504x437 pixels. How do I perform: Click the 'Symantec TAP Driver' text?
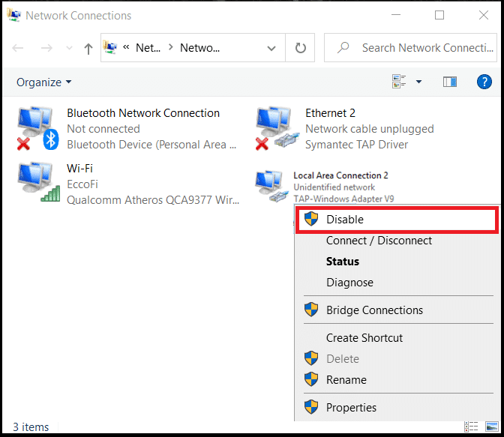[356, 145]
